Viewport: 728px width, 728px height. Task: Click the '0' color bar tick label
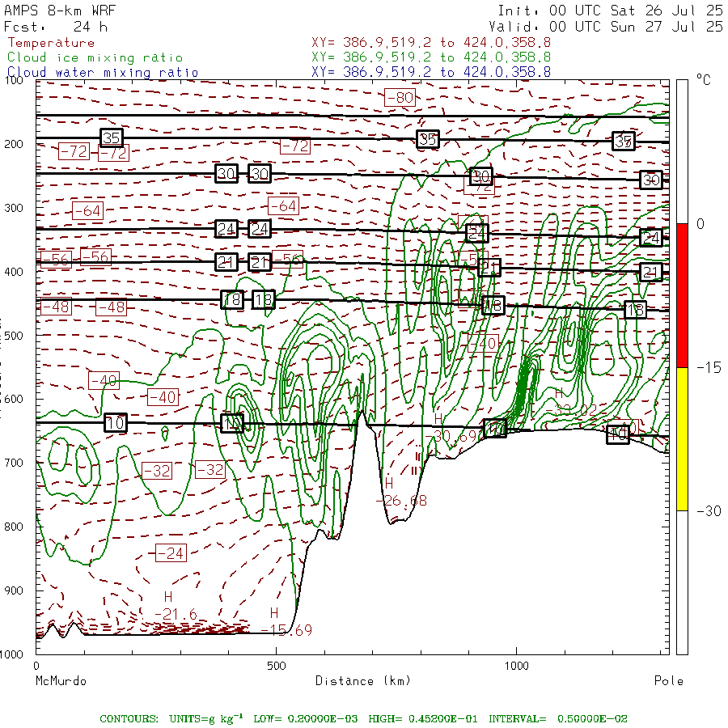point(700,224)
